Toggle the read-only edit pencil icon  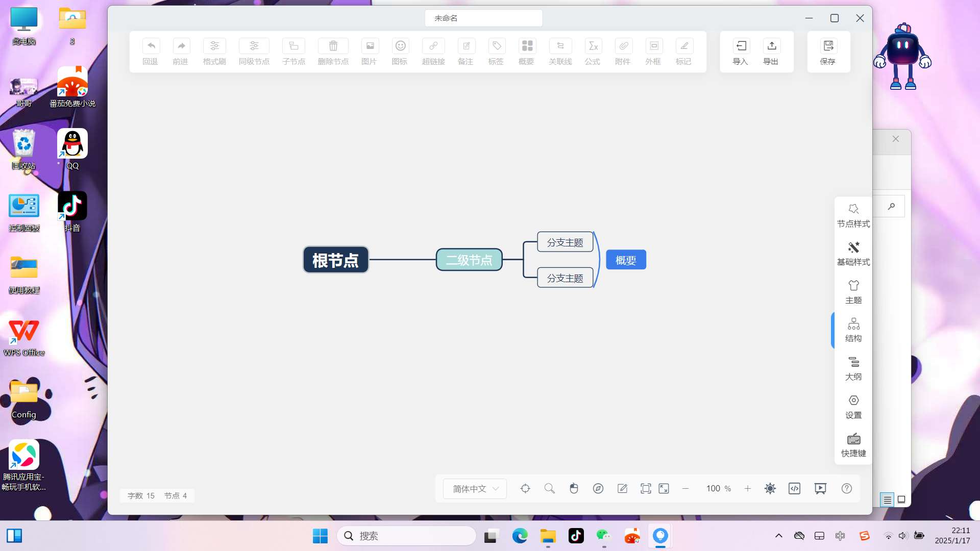click(622, 489)
